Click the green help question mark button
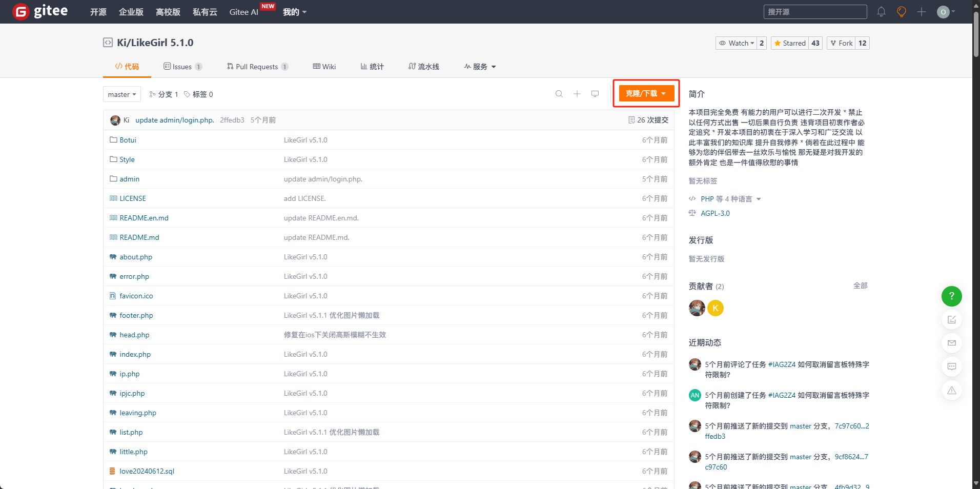Screen dimensions: 980x489 click(x=951, y=296)
